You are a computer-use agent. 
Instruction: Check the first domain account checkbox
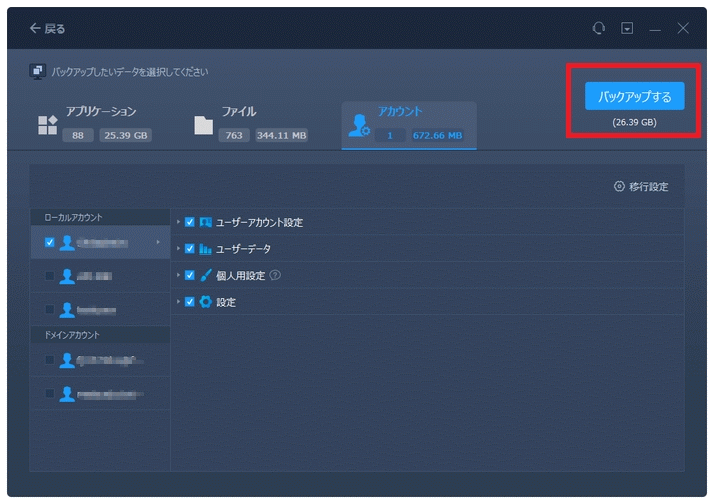50,360
